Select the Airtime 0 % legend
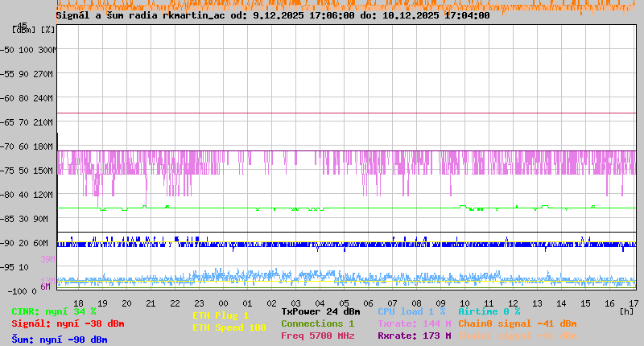644x346 pixels. click(x=489, y=311)
